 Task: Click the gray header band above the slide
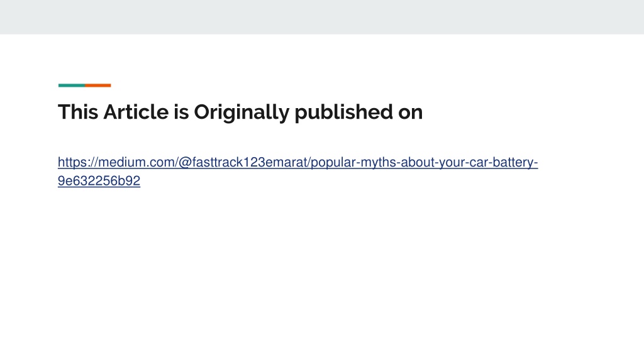click(322, 17)
